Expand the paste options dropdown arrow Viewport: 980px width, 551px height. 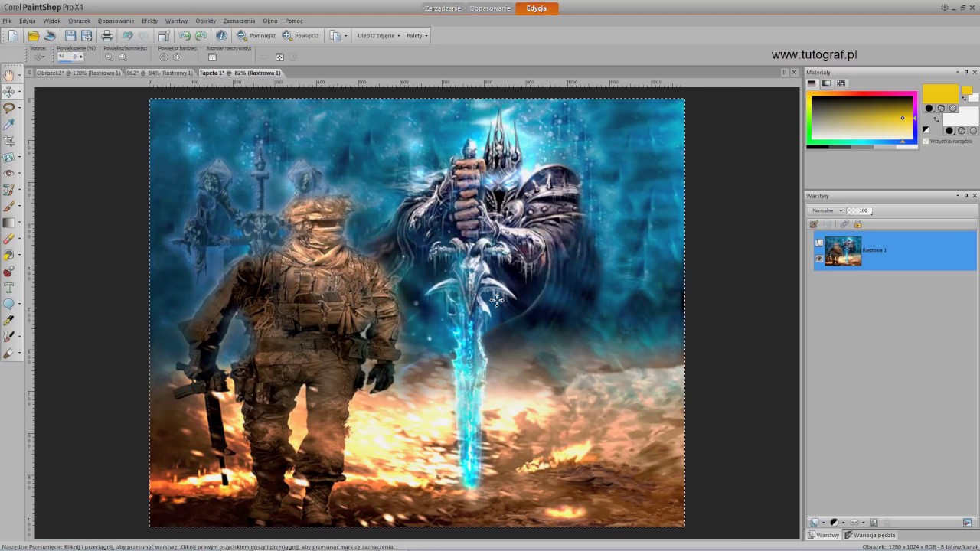click(345, 36)
